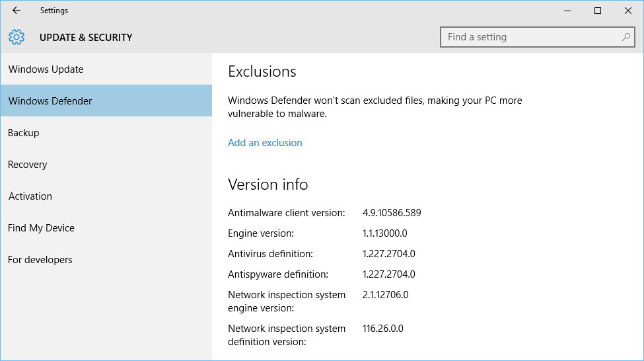The image size is (644, 361).
Task: Click the 'Version info' heading
Action: click(268, 184)
